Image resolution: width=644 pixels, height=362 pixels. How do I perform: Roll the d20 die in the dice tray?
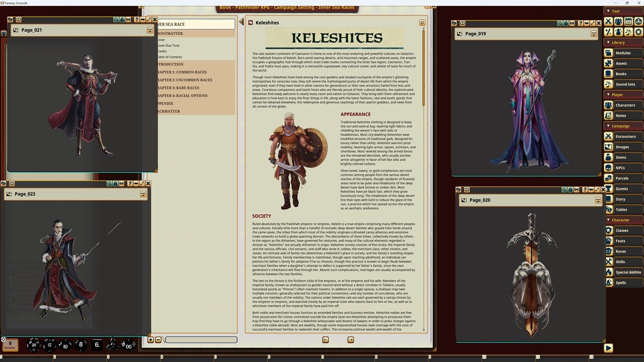34,344
